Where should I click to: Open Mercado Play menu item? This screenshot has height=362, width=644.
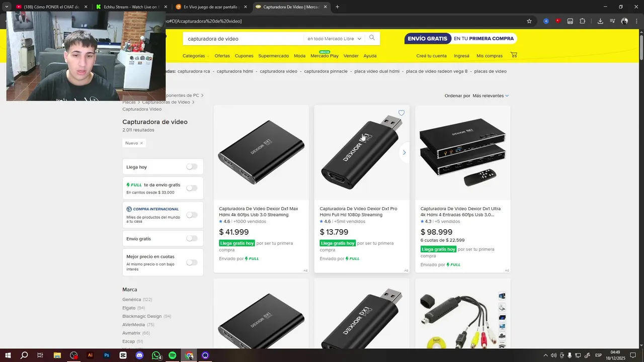point(325,56)
